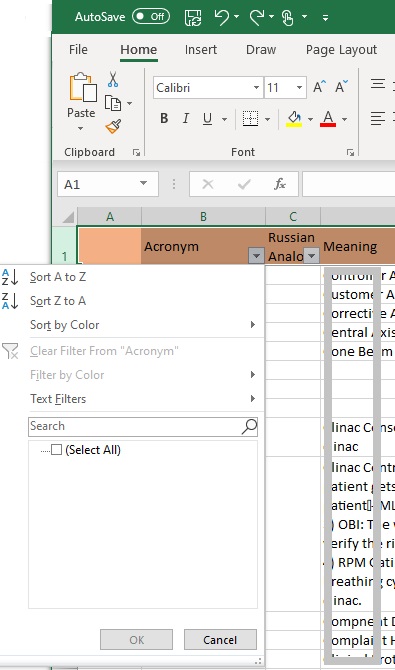Click Increase Font Size icon
This screenshot has width=395, height=670.
[319, 87]
